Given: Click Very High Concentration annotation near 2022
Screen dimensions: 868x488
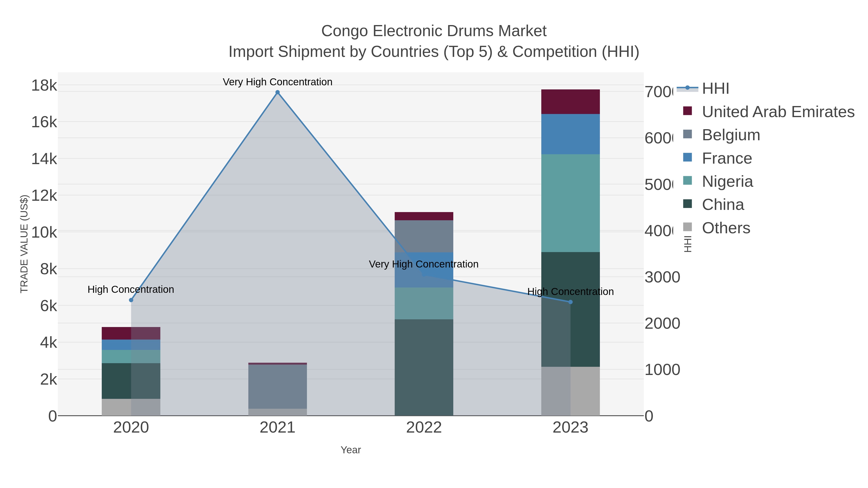Looking at the screenshot, I should coord(424,264).
